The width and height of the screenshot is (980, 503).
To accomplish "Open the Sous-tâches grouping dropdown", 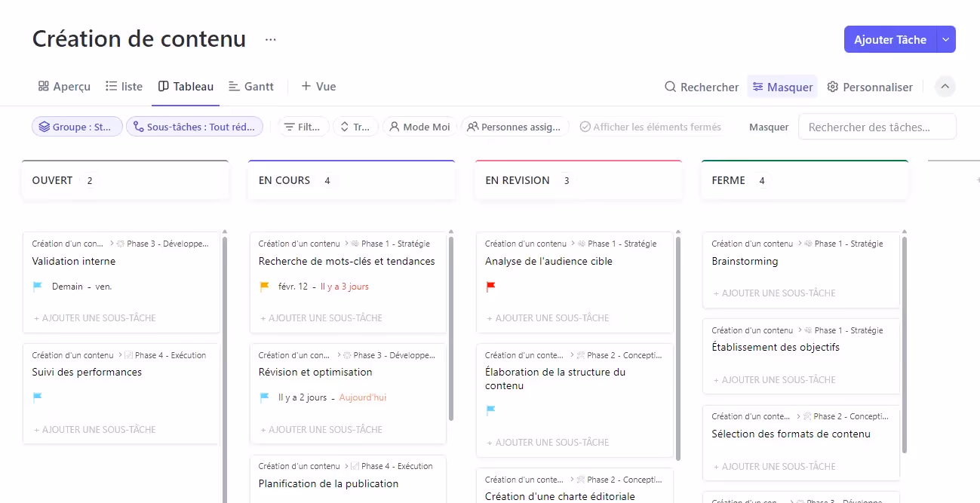I will click(x=195, y=126).
